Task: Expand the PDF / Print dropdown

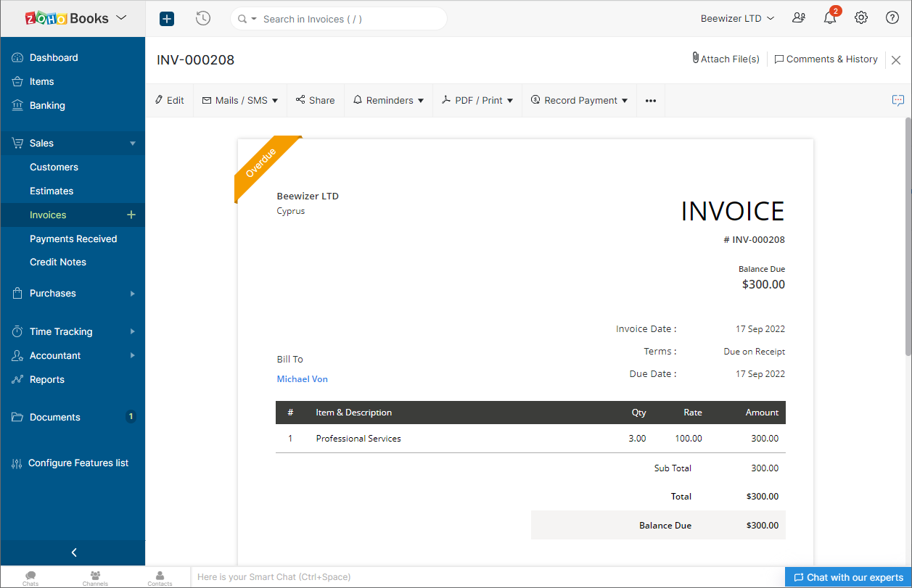Action: 477,101
